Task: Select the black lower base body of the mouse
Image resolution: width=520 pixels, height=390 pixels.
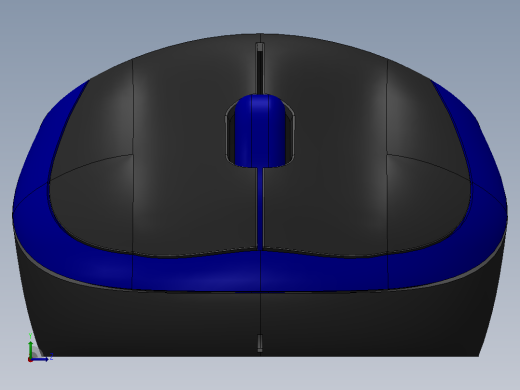Action: 260,323
